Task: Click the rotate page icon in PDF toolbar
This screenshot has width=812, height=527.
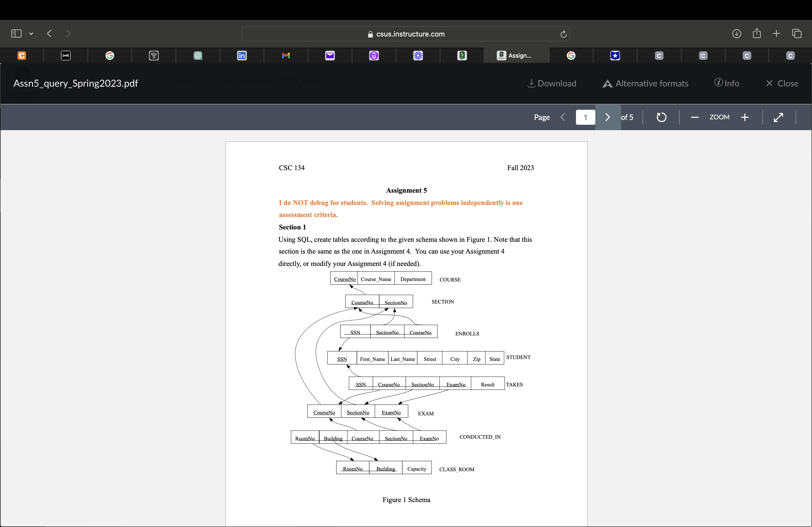Action: (661, 117)
